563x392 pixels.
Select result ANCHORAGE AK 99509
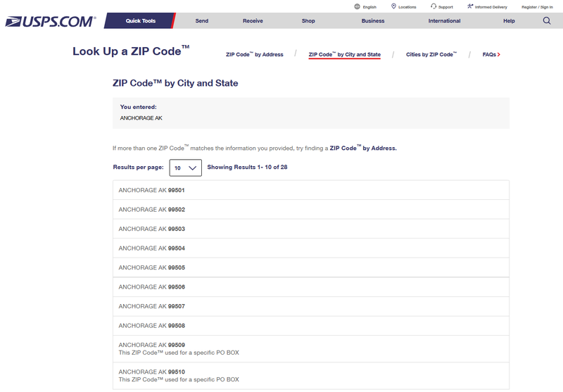coord(311,349)
